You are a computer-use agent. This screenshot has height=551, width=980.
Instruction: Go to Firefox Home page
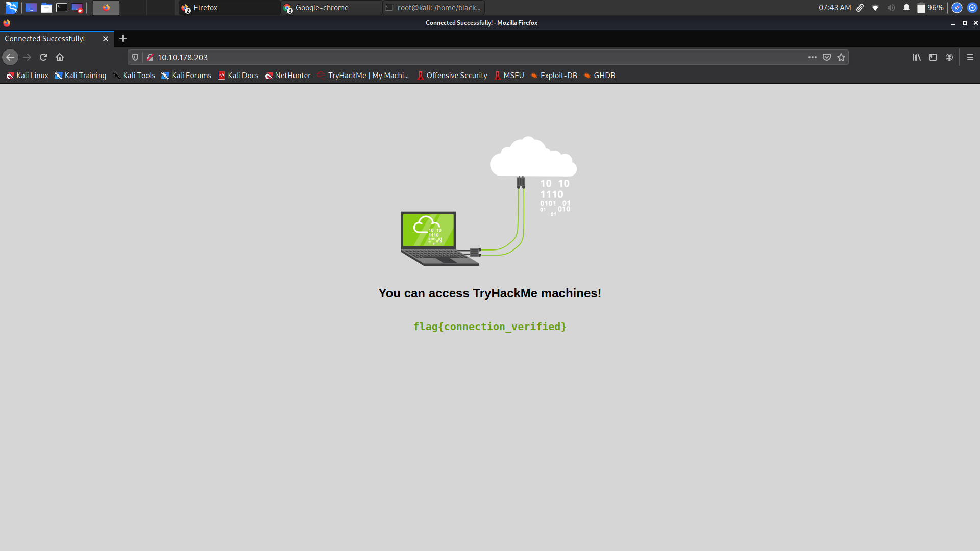(x=60, y=57)
